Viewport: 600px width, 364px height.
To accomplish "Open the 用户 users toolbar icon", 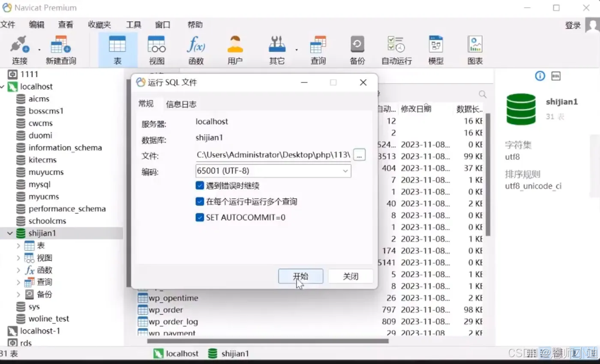I will pos(235,50).
